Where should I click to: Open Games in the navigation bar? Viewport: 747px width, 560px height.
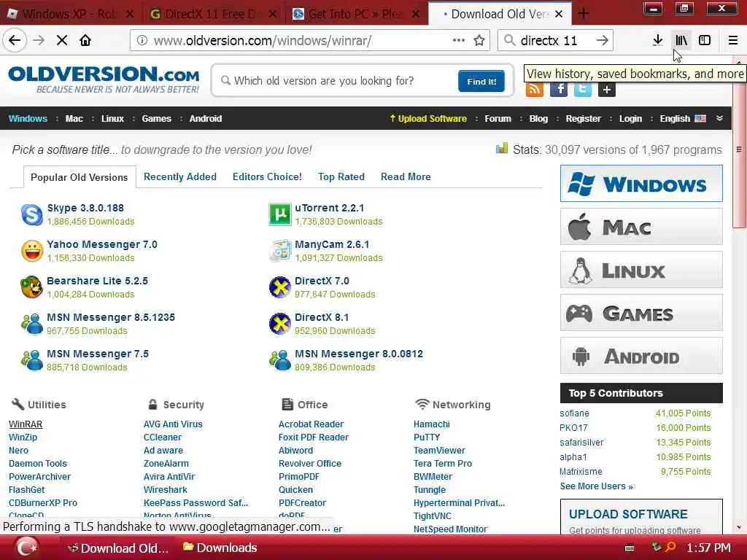pos(156,119)
